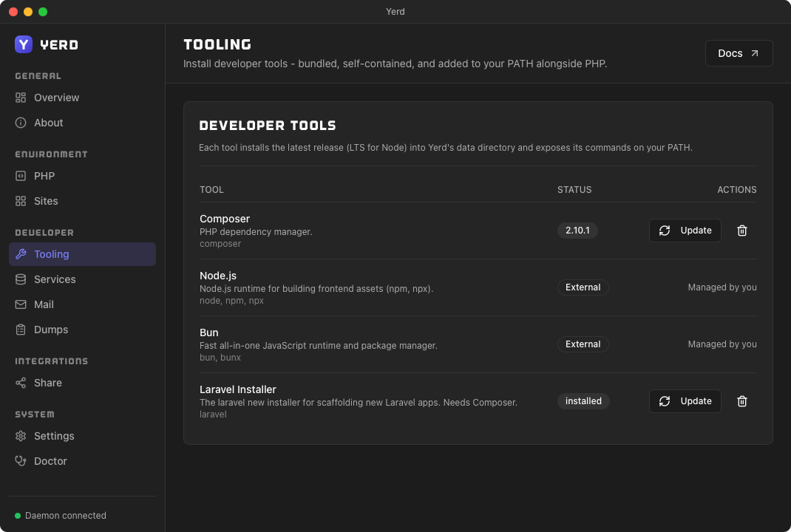Click the Services database icon
This screenshot has width=791, height=532.
pyautogui.click(x=21, y=279)
